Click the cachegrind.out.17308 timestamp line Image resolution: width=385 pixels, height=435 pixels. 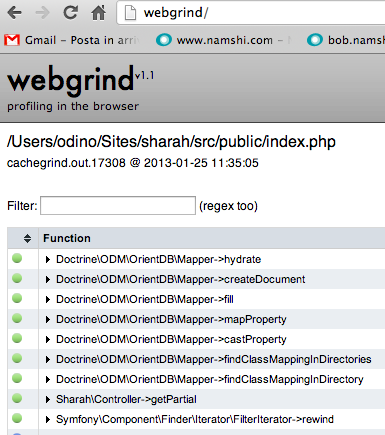(x=133, y=163)
